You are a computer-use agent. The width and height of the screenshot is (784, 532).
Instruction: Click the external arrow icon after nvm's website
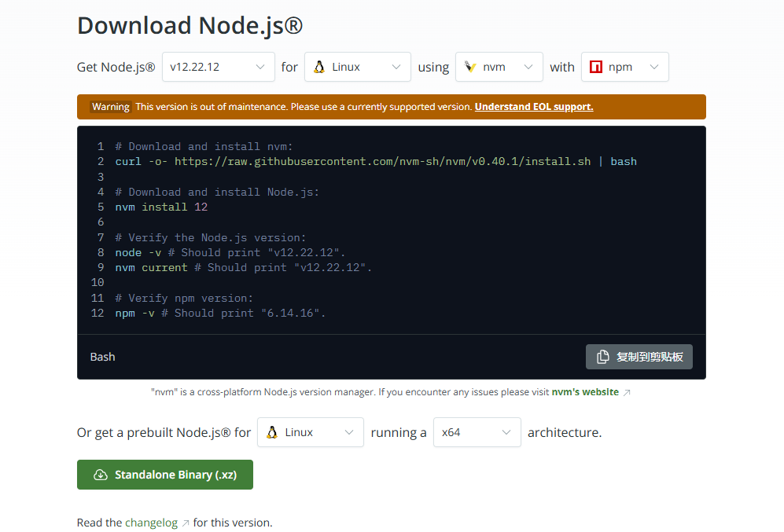pos(627,393)
